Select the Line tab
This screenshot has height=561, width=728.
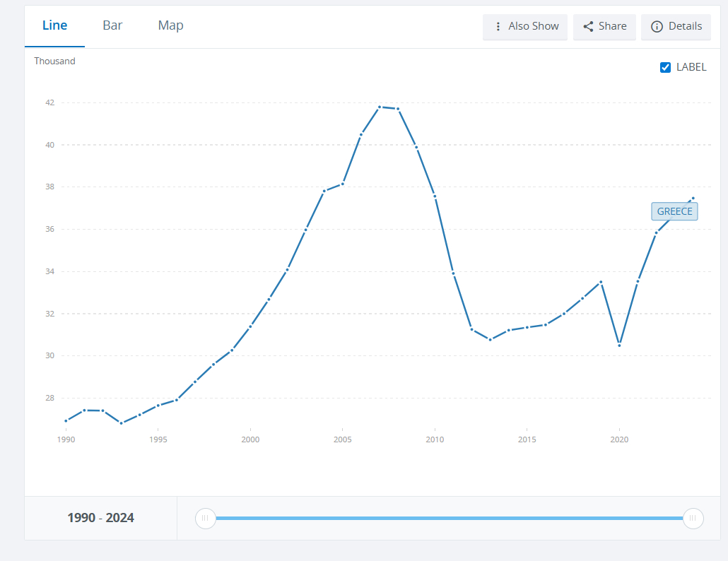coord(54,25)
